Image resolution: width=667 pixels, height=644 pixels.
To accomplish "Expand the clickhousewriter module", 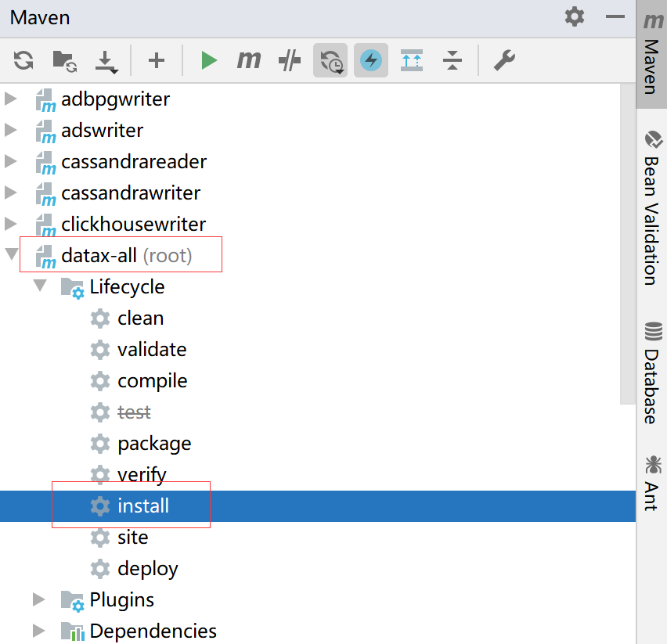I will coord(11,224).
